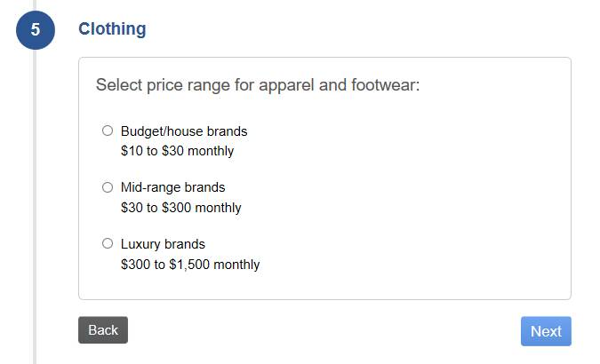Click blank area between Back and Next
The image size is (600, 364).
tap(320, 330)
